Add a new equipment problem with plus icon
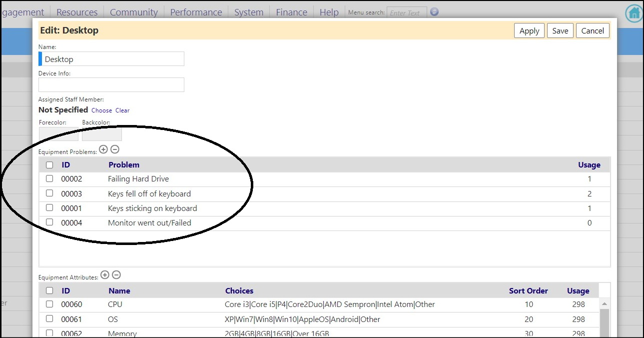Image resolution: width=644 pixels, height=338 pixels. pos(103,149)
